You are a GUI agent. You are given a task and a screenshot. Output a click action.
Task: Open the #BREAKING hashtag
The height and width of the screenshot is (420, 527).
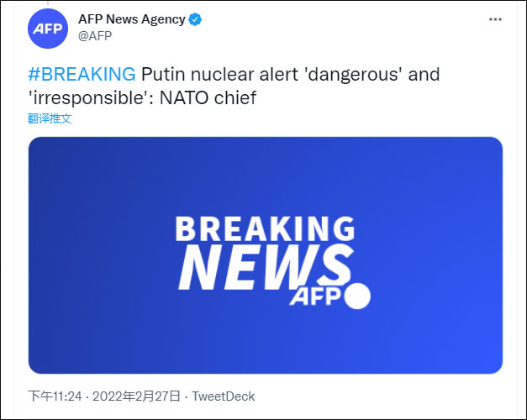coord(82,74)
